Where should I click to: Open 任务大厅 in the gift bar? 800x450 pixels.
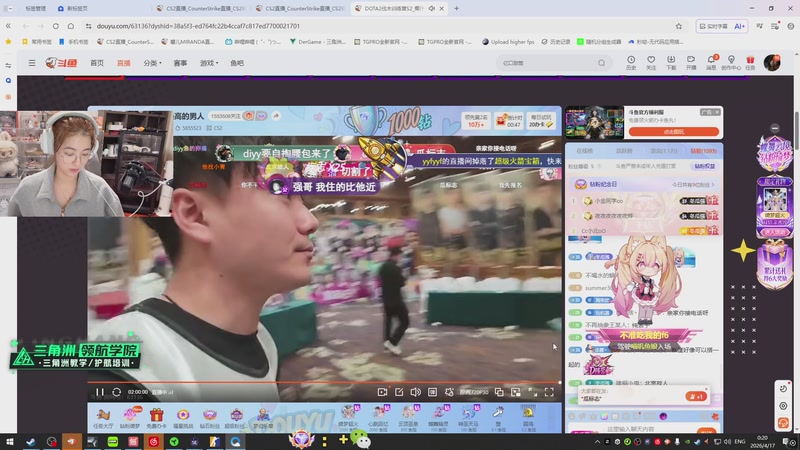[103, 417]
